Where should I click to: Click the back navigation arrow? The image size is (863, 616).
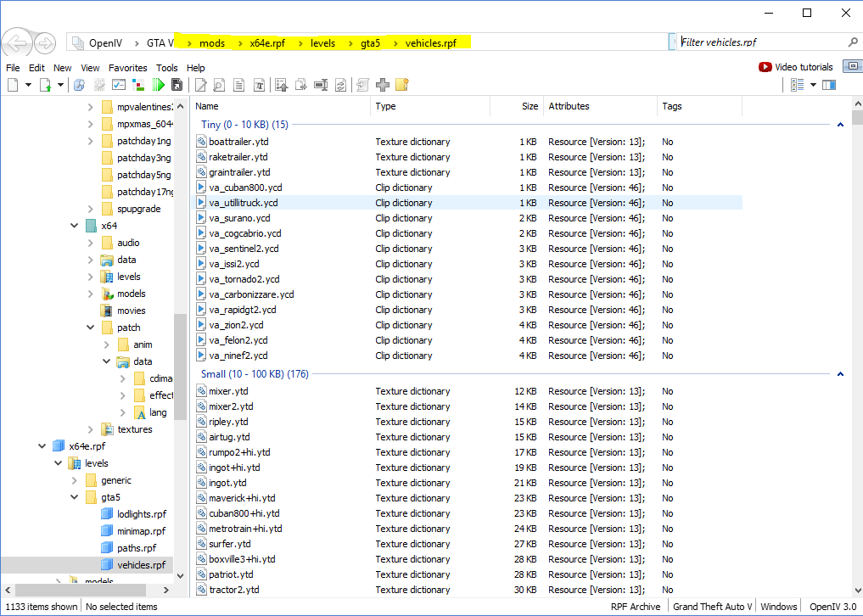[18, 42]
